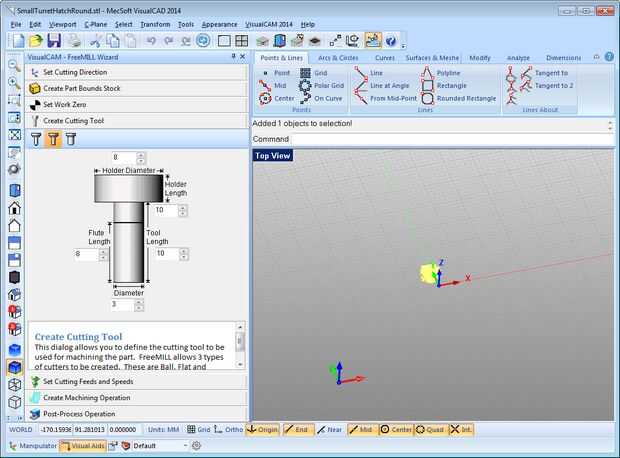Click the blue Help question mark toolbar icon
The width and height of the screenshot is (620, 458).
pyautogui.click(x=391, y=40)
